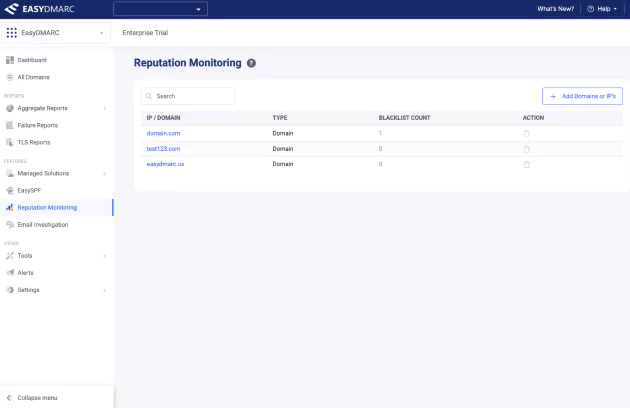Open Email Investigation menu item
Image resolution: width=630 pixels, height=408 pixels.
point(43,224)
